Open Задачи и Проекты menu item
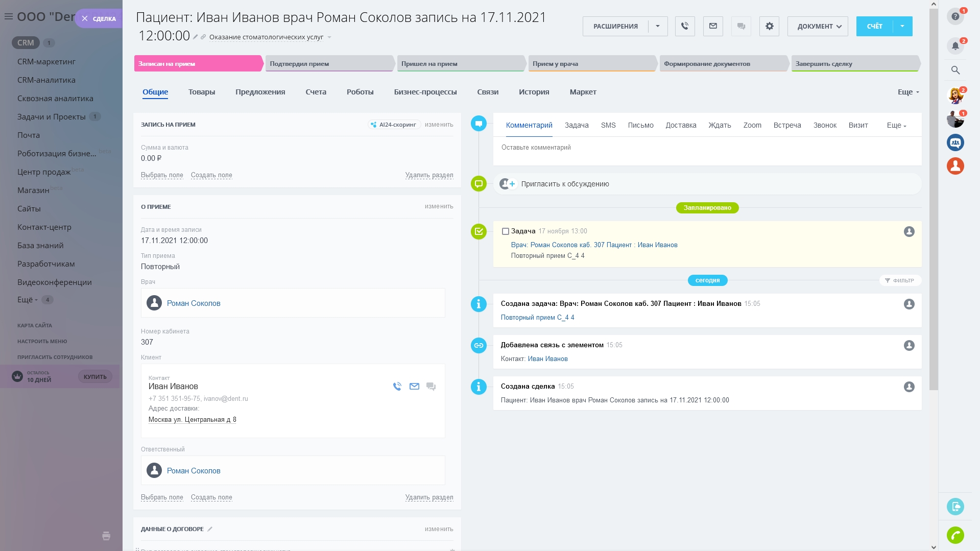 52,116
